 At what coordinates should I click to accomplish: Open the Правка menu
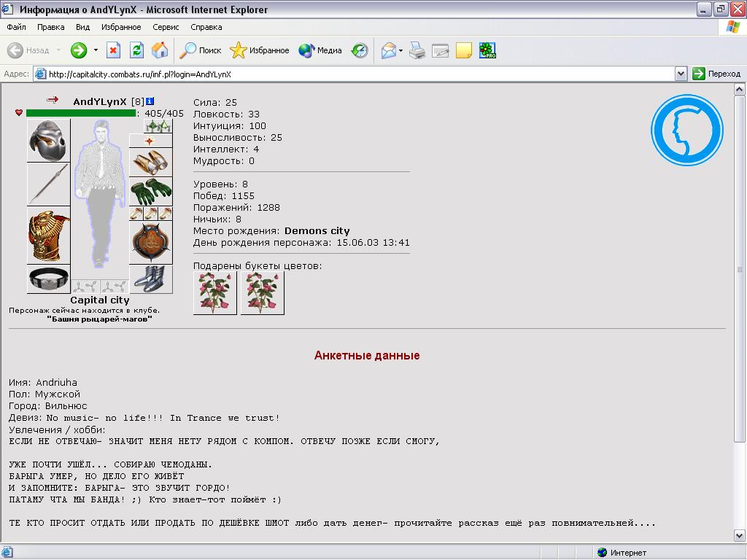tap(50, 27)
